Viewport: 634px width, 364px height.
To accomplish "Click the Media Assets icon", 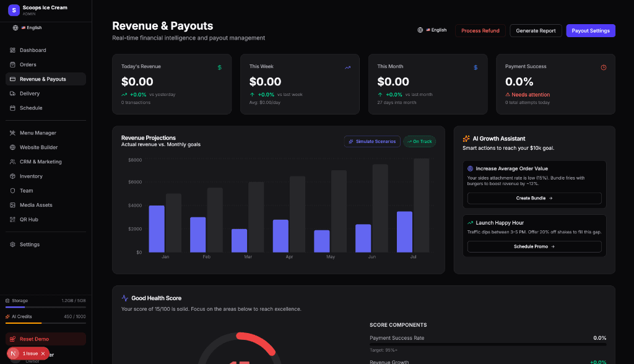I will coord(14,205).
